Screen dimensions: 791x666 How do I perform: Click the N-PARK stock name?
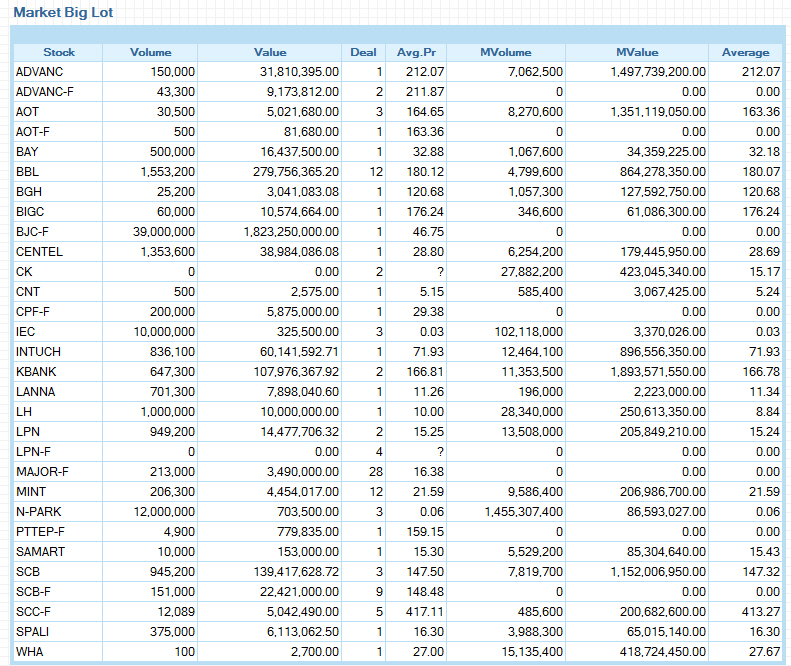pyautogui.click(x=38, y=512)
